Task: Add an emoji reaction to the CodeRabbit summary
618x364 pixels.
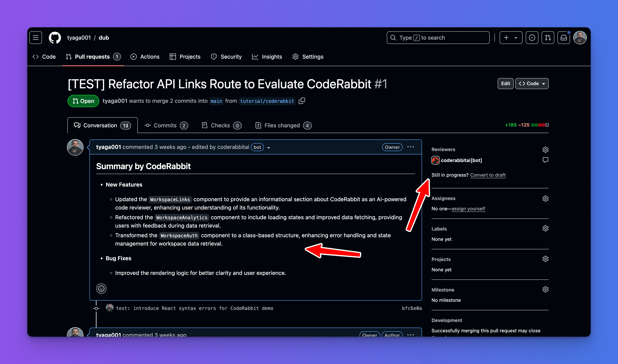Action: click(101, 289)
